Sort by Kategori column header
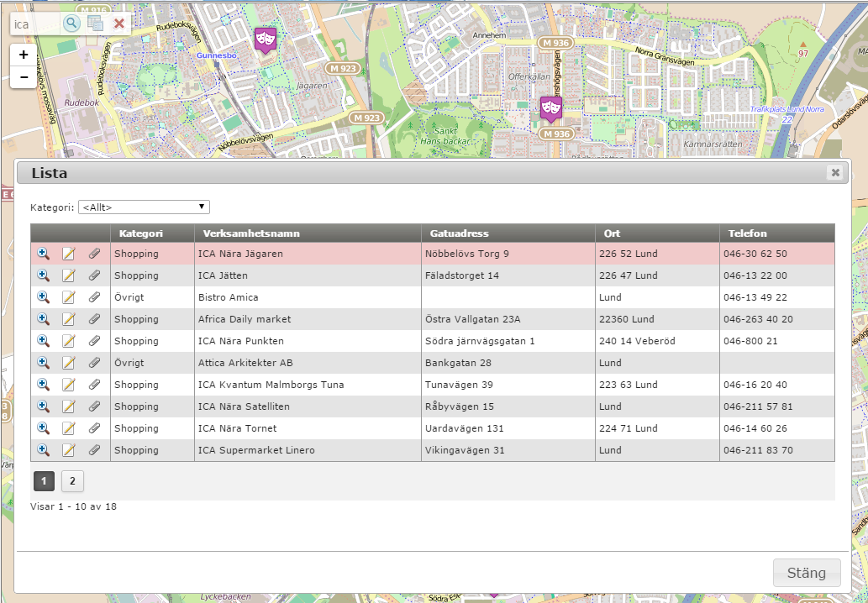The width and height of the screenshot is (868, 603). point(152,233)
